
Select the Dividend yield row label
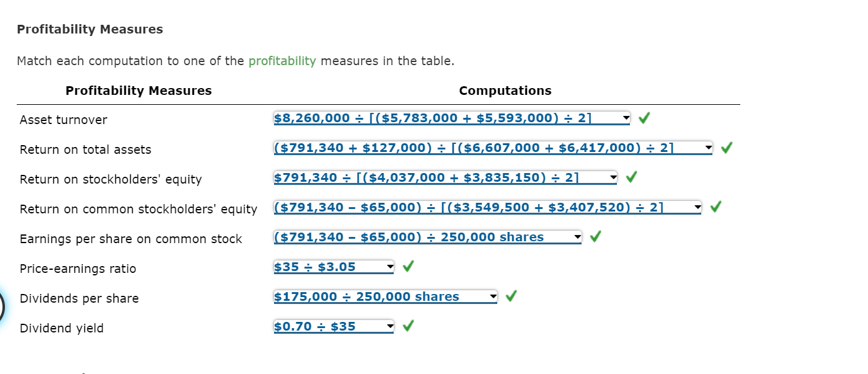tap(62, 328)
